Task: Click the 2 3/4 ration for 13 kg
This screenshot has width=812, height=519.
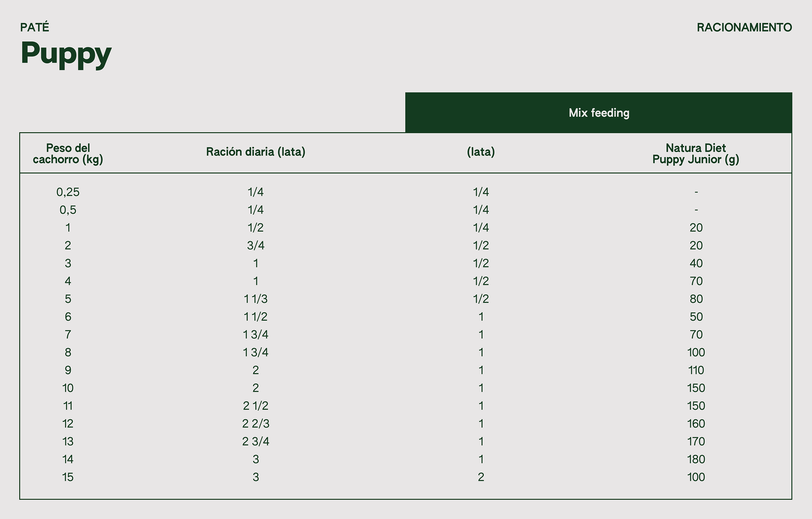Action: (x=256, y=441)
